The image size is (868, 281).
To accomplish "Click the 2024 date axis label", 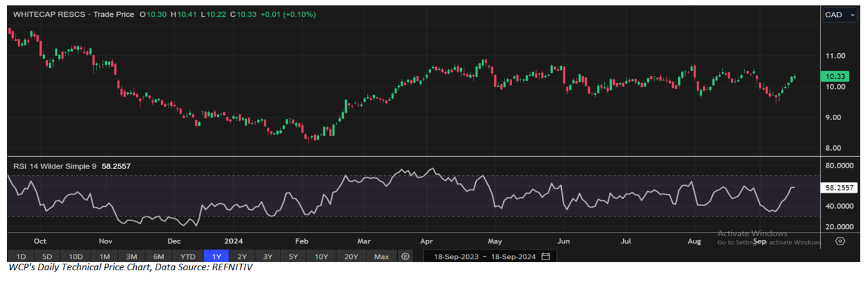I will [x=233, y=242].
